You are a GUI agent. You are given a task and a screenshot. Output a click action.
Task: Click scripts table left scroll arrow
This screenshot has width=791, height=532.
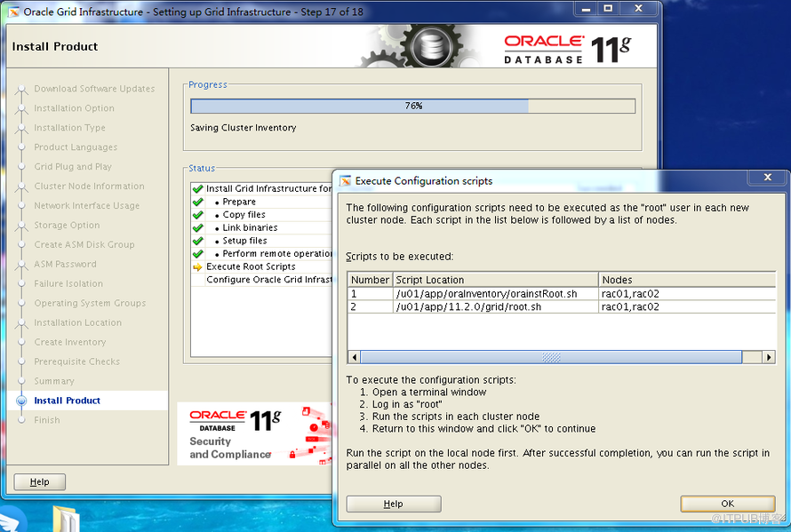tap(354, 357)
